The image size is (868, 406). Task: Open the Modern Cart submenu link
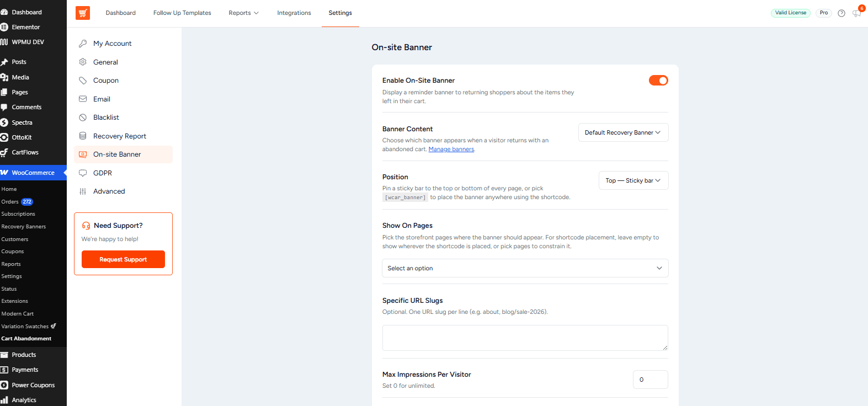coord(18,314)
